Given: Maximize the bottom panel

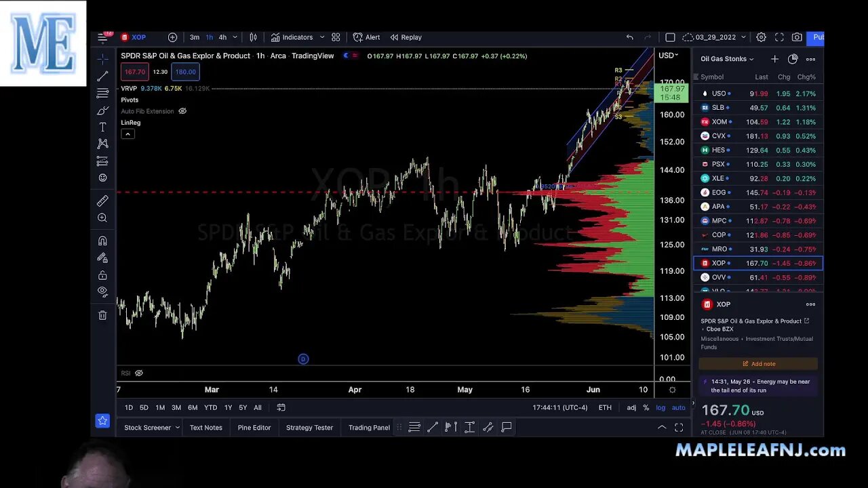Looking at the screenshot, I should click(x=679, y=428).
